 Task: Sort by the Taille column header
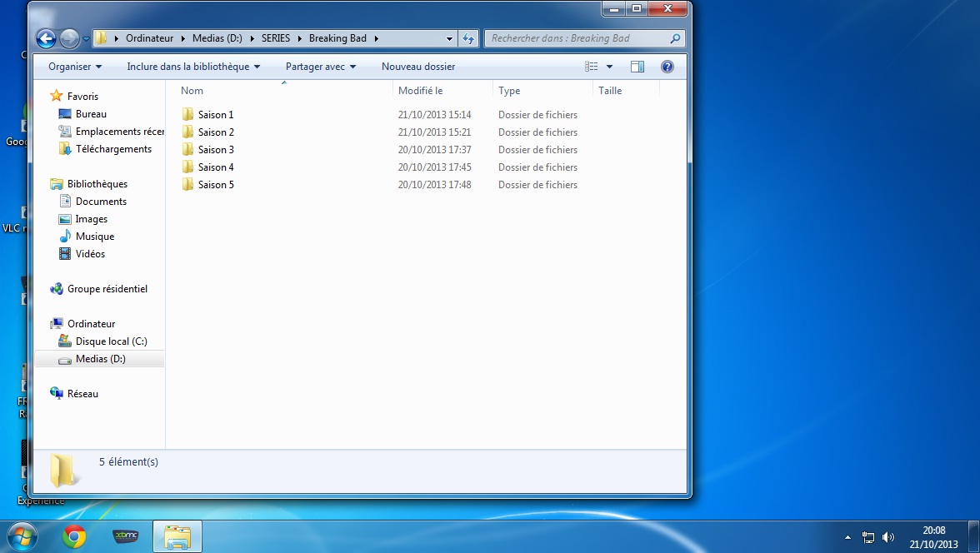[610, 91]
